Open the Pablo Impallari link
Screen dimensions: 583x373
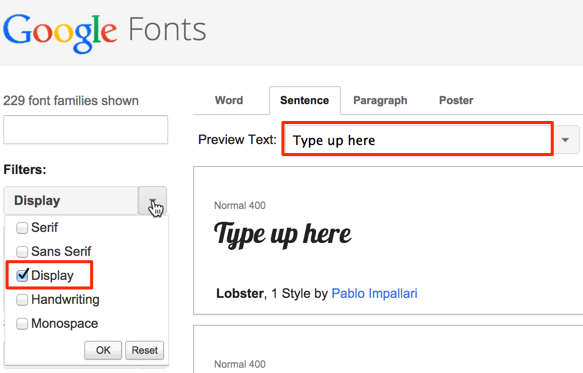coord(374,293)
